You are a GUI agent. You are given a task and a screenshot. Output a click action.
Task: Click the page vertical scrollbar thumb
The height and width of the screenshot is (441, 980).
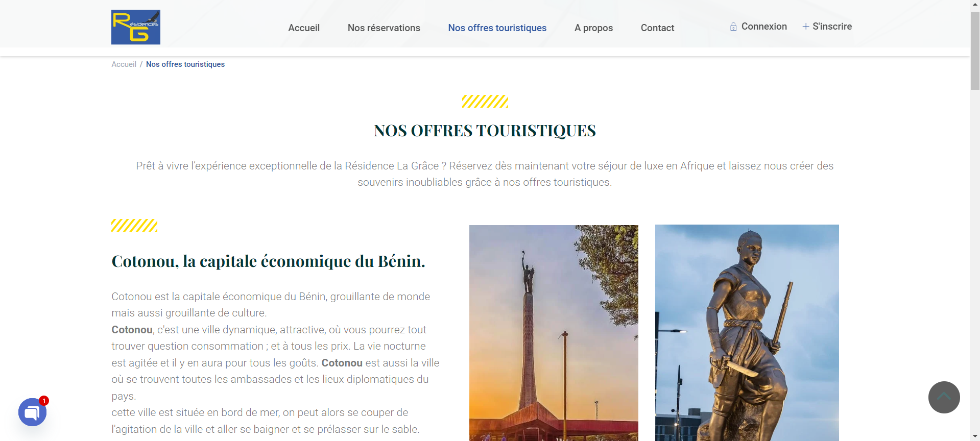click(975, 50)
